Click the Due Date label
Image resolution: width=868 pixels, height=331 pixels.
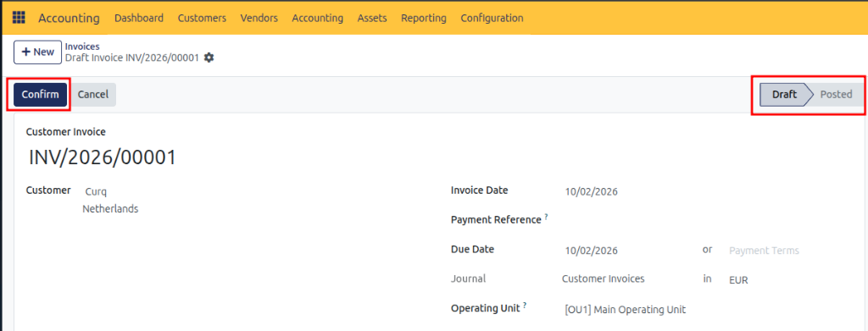(473, 249)
